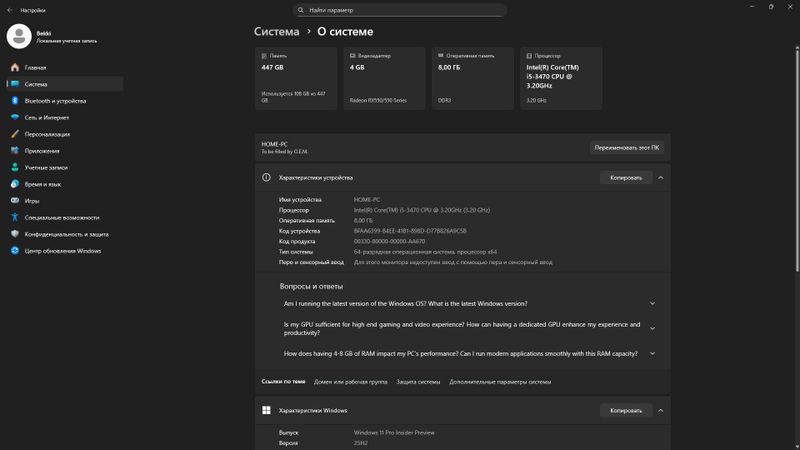Click the Сеть и Интернет wifi icon
The height and width of the screenshot is (450, 800).
tap(15, 117)
